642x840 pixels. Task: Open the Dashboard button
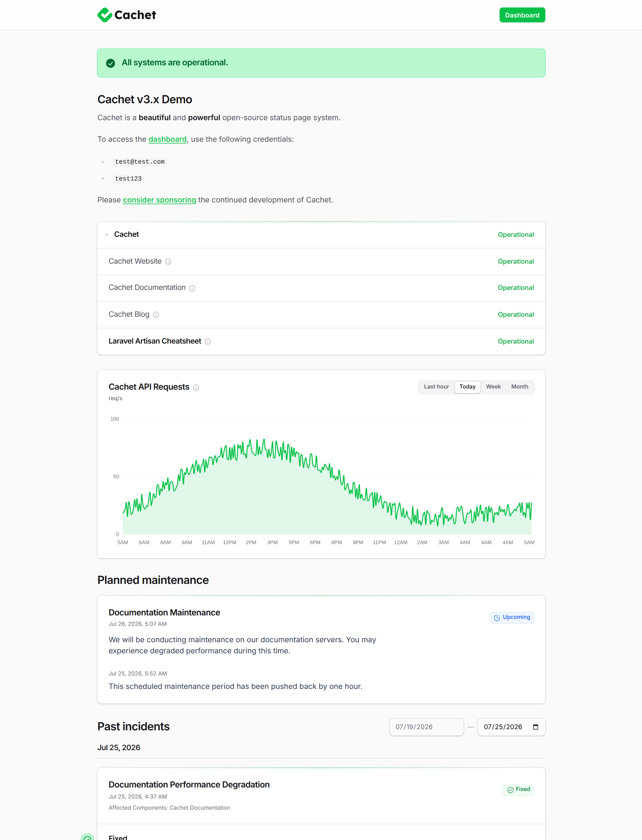(x=522, y=15)
